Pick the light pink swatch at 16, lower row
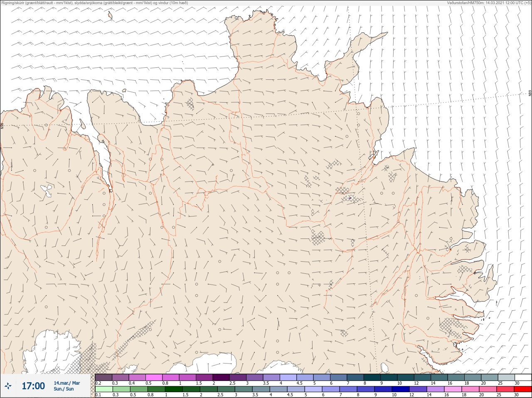Screen dimensions: 532x398 (x=453, y=389)
